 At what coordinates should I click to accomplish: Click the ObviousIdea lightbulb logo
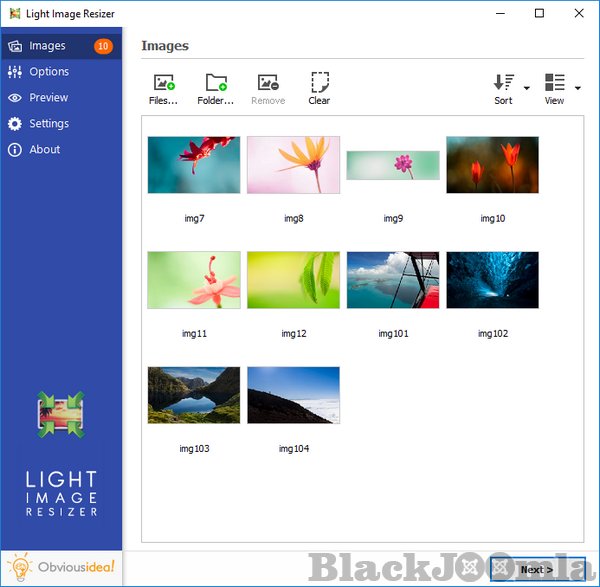tap(22, 567)
